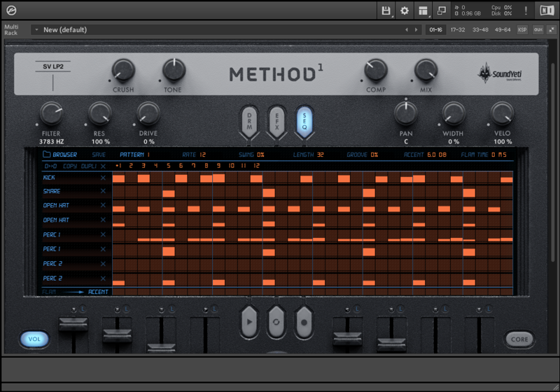This screenshot has width=560, height=392.
Task: Clear the Kick row with its X
Action: [x=103, y=178]
